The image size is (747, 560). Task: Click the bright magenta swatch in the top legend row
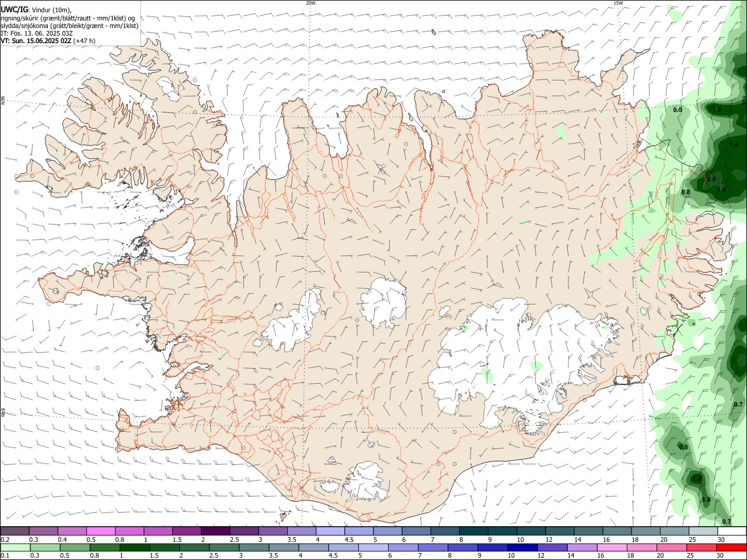pos(100,531)
